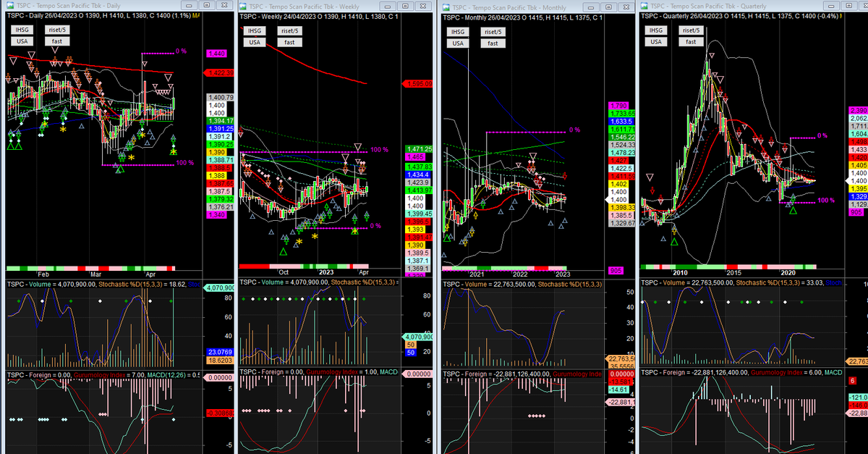Viewport: 868px width, 454px height.
Task: Click the 2015 label on the Quarterly time axis
Action: [x=735, y=274]
